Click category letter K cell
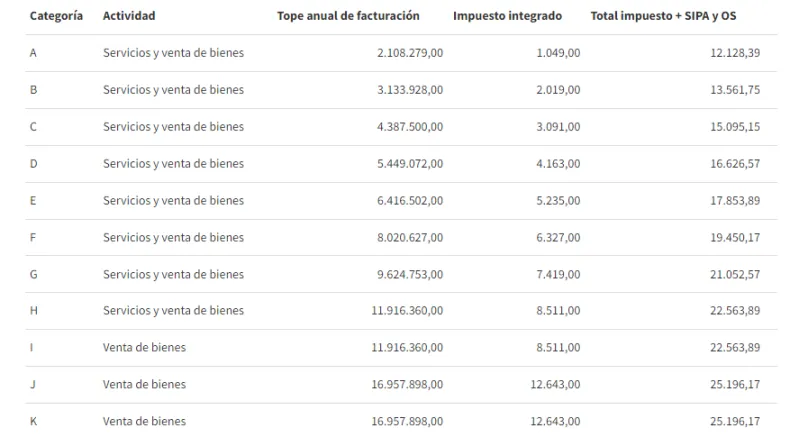Screen dimensions: 790x437 (x=34, y=422)
